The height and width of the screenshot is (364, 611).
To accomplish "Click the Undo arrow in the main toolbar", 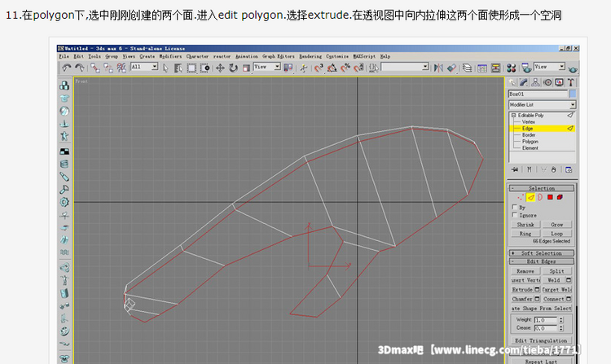I will click(66, 68).
